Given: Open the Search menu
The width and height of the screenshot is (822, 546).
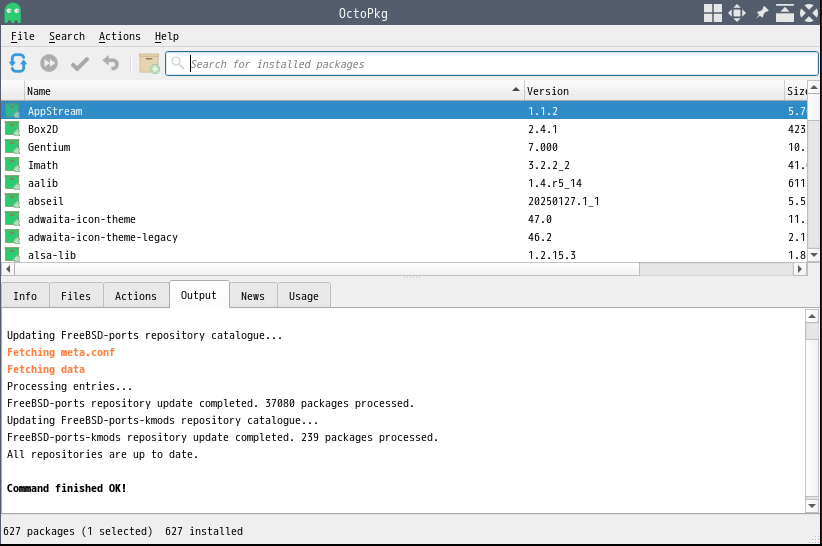Looking at the screenshot, I should click(67, 36).
